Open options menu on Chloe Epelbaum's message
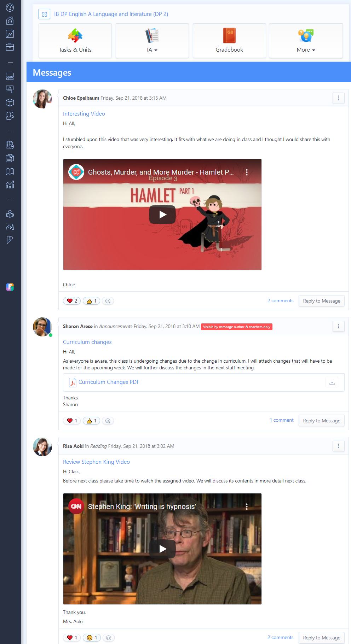This screenshot has width=351, height=644. 339,98
